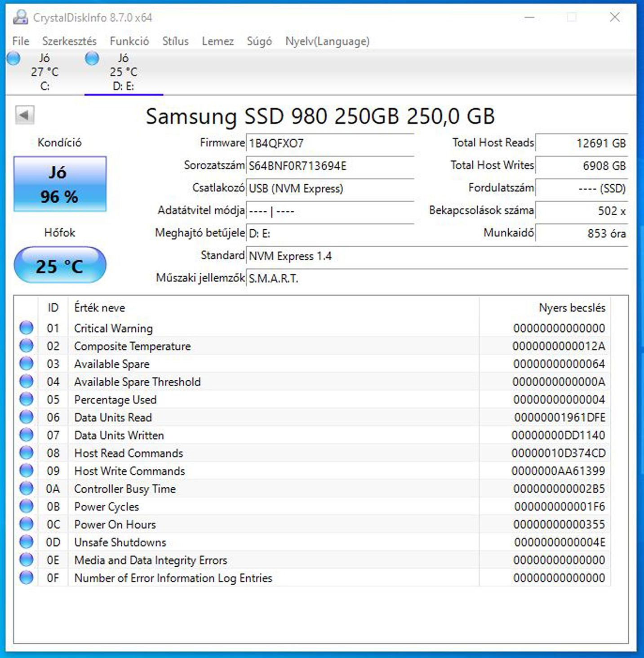Image resolution: width=644 pixels, height=658 pixels.
Task: Click raw value 000000000001F6
Action: 560,507
